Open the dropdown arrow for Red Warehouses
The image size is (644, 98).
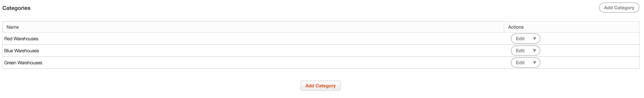pos(534,39)
